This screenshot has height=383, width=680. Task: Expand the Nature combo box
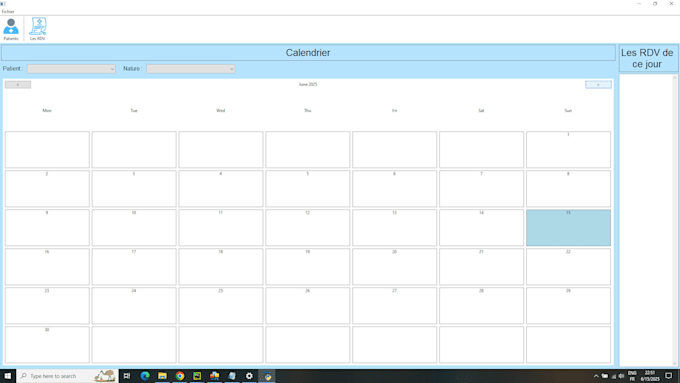(x=191, y=69)
